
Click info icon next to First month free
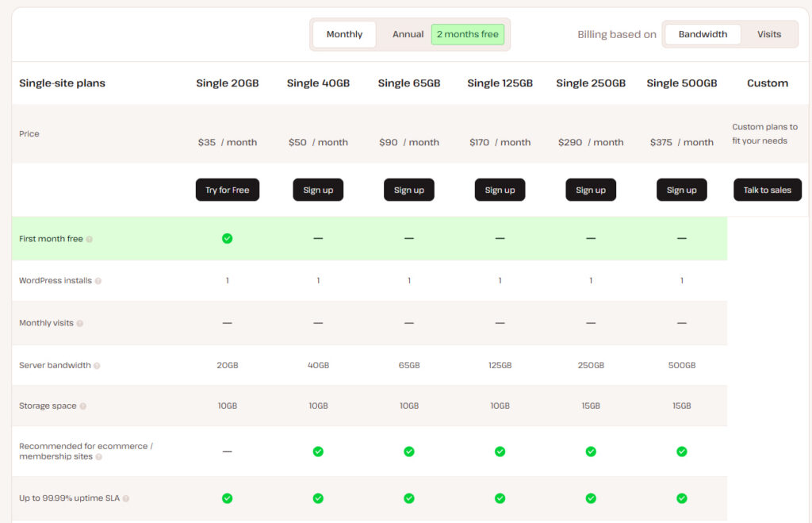click(89, 239)
